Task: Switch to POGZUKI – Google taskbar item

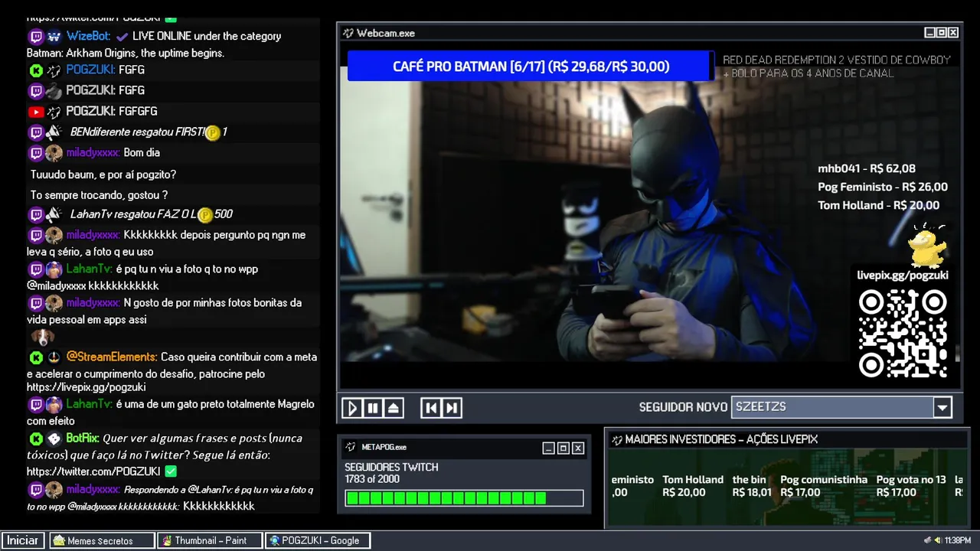Action: [318, 540]
